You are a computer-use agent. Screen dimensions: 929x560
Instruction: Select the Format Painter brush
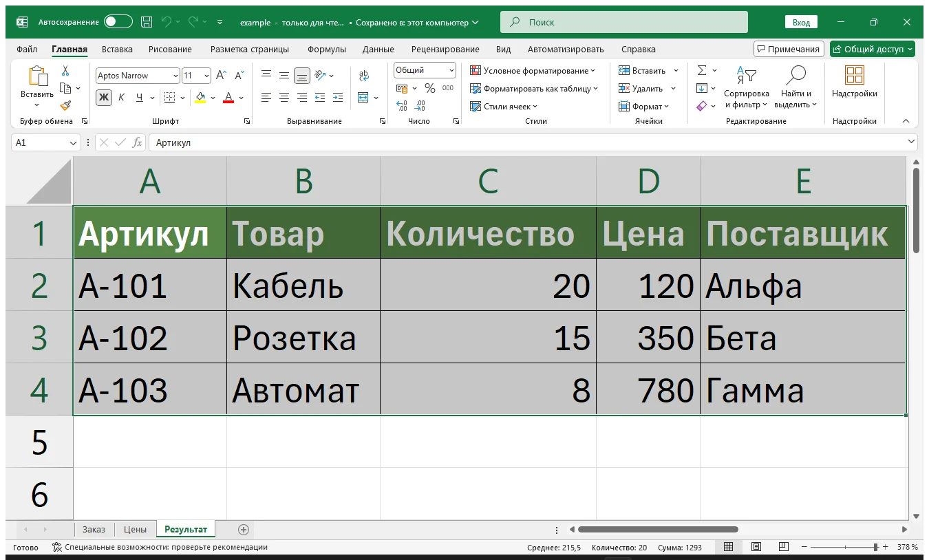(65, 105)
